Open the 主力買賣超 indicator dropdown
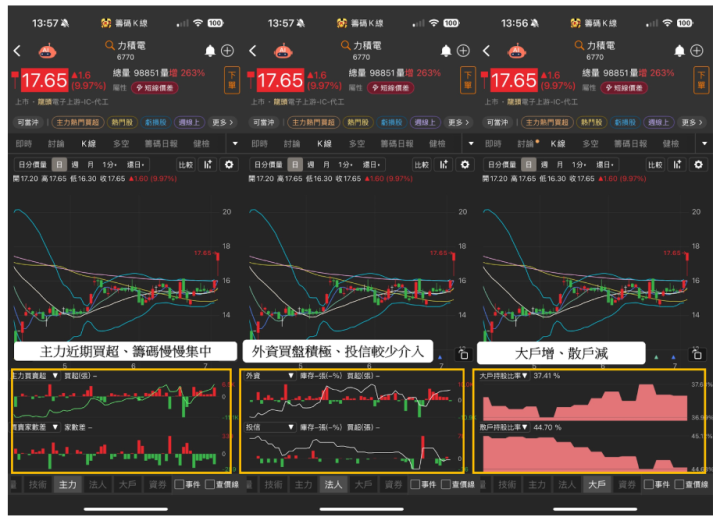Image resolution: width=720 pixels, height=524 pixels. tap(35, 376)
